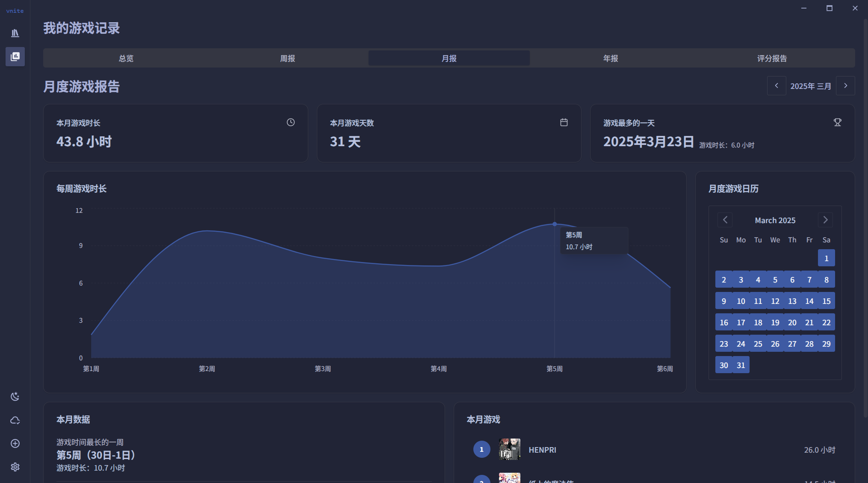The height and width of the screenshot is (483, 868).
Task: Toggle dark mode moon icon
Action: pyautogui.click(x=15, y=397)
